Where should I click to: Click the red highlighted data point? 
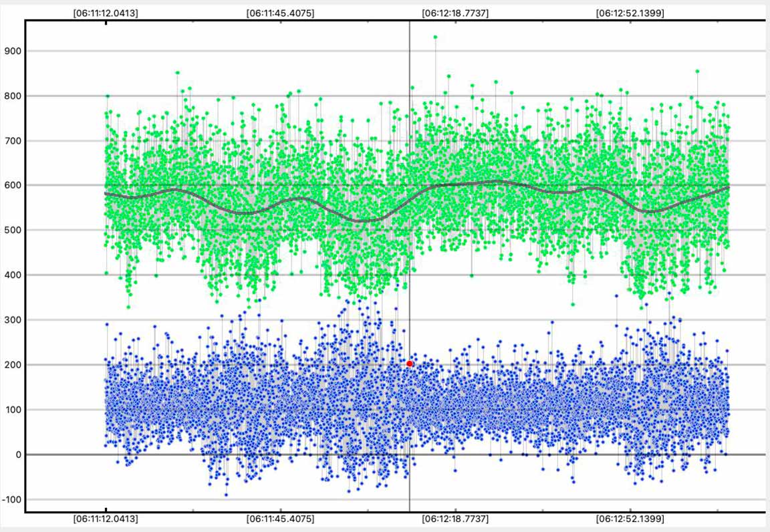(410, 364)
